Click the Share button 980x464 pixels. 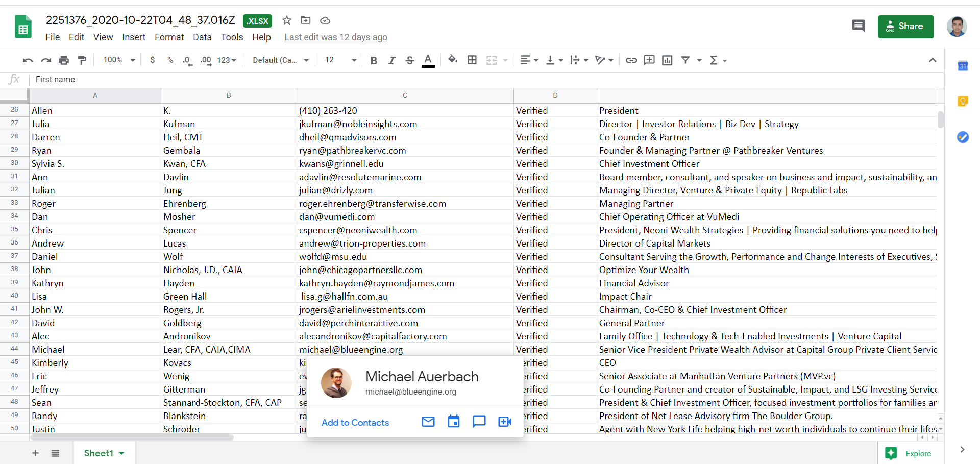905,26
